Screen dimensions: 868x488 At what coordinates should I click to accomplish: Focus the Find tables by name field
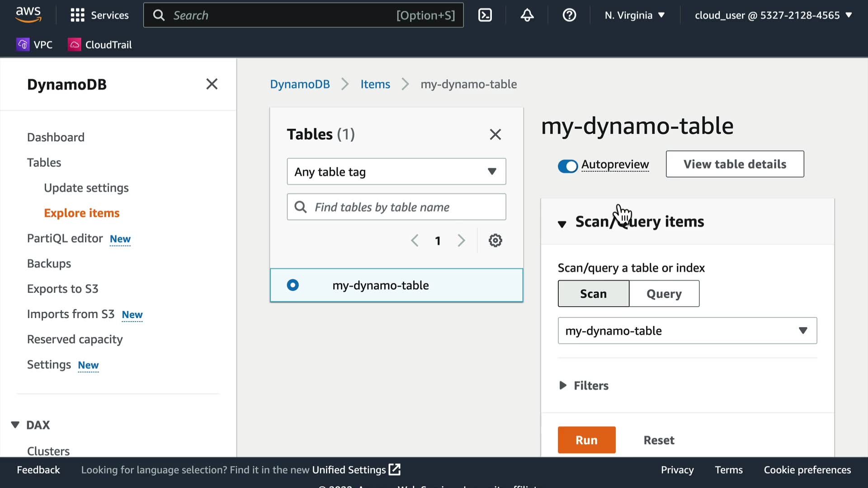tap(396, 207)
